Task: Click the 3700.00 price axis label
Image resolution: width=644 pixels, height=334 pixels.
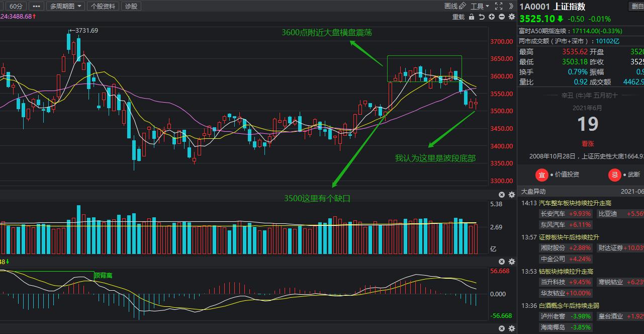Action: 501,41
